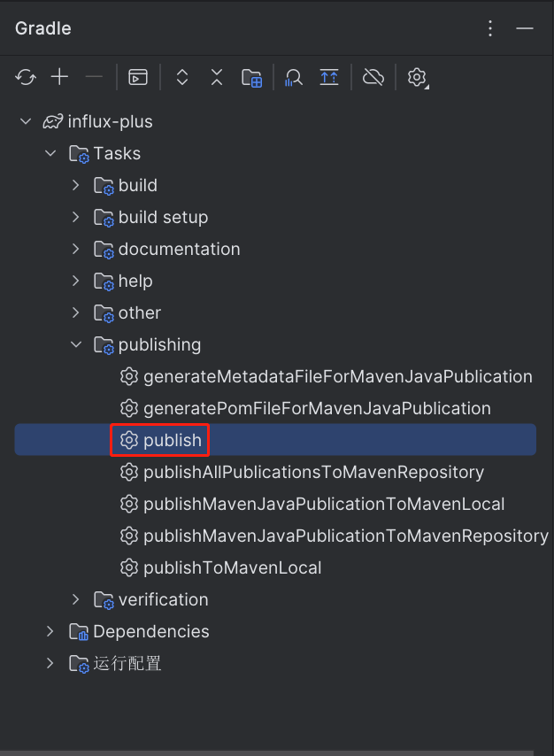Image resolution: width=554 pixels, height=756 pixels.
Task: Expand the Dependencies node
Action: 50,631
